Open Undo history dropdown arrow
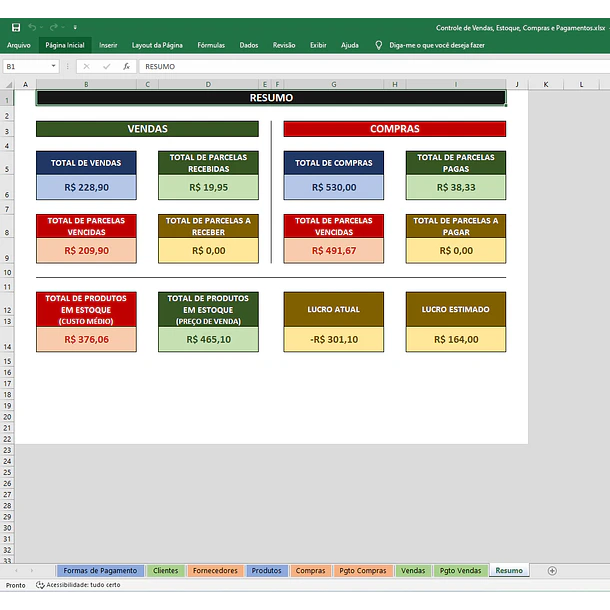This screenshot has width=610, height=610. click(41, 27)
